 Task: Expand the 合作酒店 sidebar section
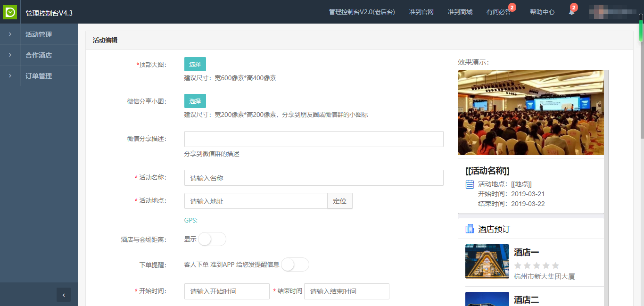click(x=39, y=55)
